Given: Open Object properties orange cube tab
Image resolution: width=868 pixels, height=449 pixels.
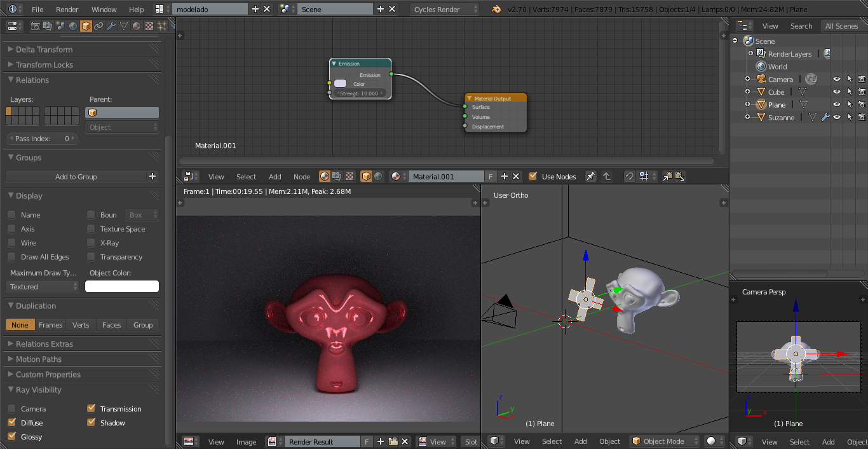Looking at the screenshot, I should 86,26.
